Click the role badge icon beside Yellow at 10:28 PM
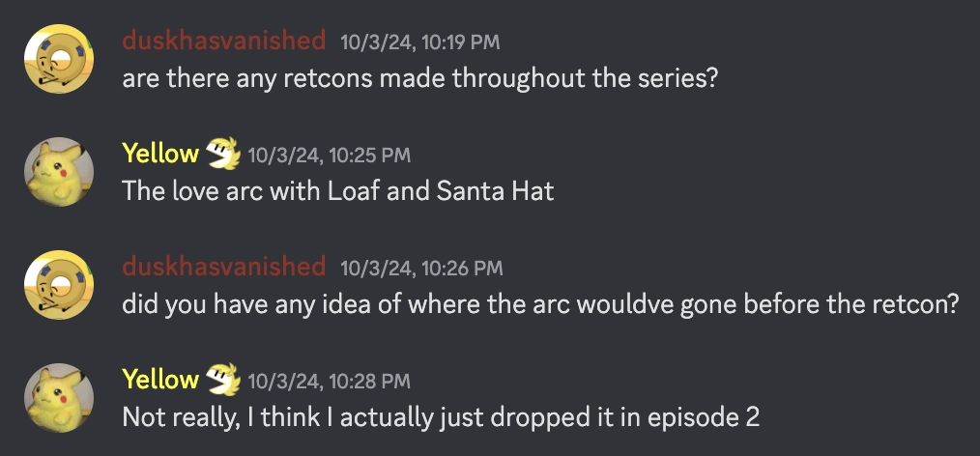The image size is (980, 456). click(x=223, y=379)
